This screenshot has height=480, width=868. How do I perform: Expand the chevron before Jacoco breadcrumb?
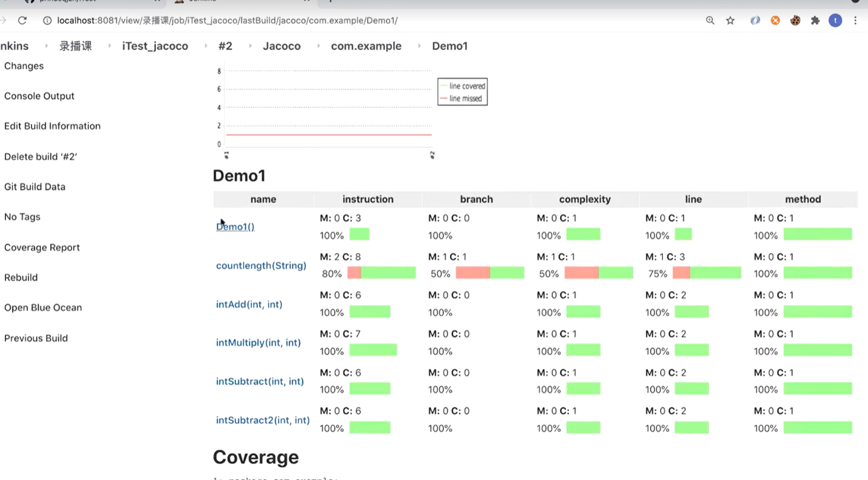coord(250,46)
